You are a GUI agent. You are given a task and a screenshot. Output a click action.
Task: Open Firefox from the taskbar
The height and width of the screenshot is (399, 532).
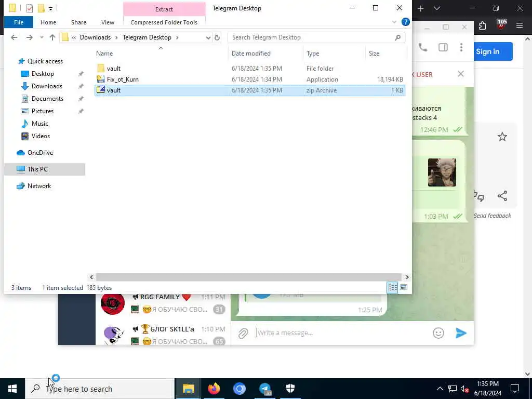tap(214, 389)
